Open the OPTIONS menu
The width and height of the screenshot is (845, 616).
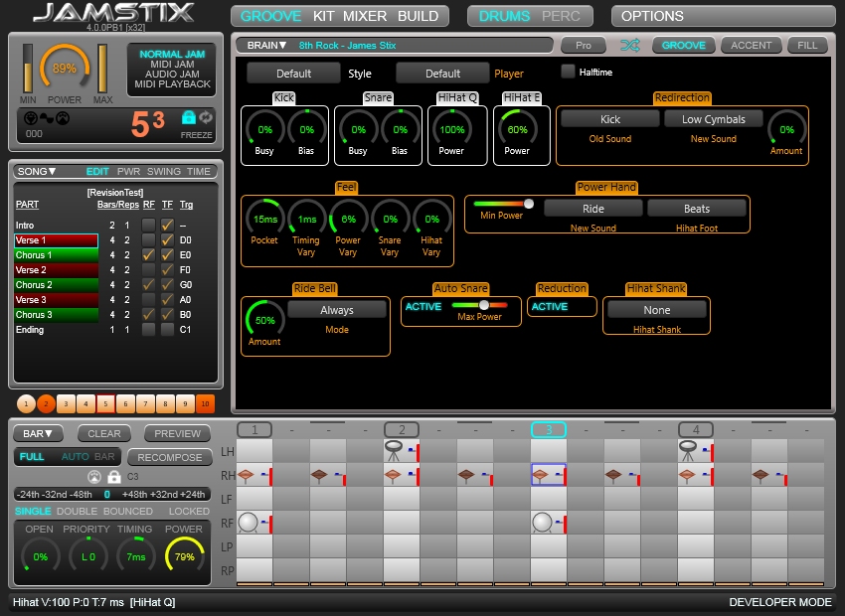(x=652, y=16)
